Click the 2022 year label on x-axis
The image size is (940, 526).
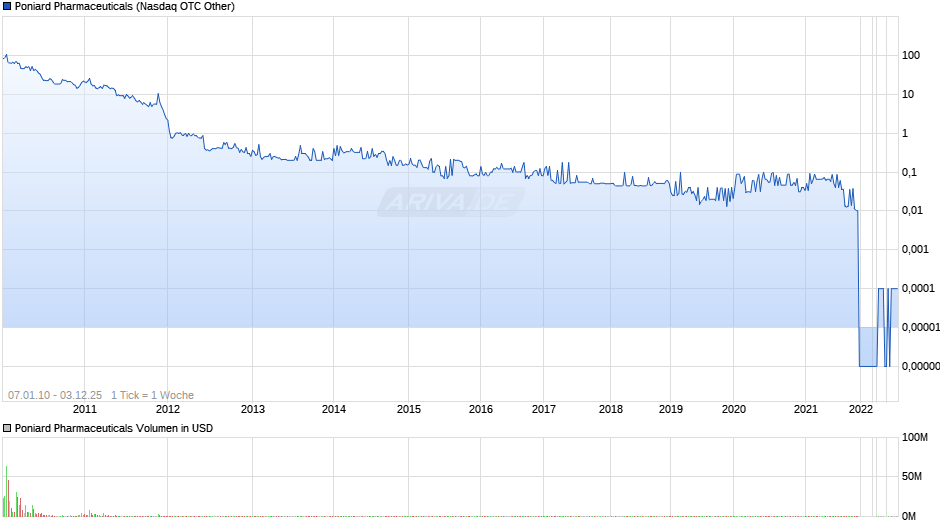pos(861,409)
